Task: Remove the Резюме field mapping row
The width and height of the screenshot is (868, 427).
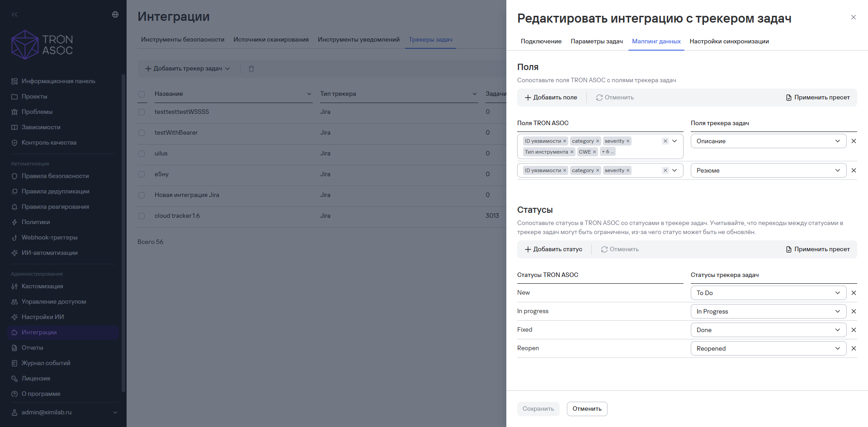Action: 854,170
